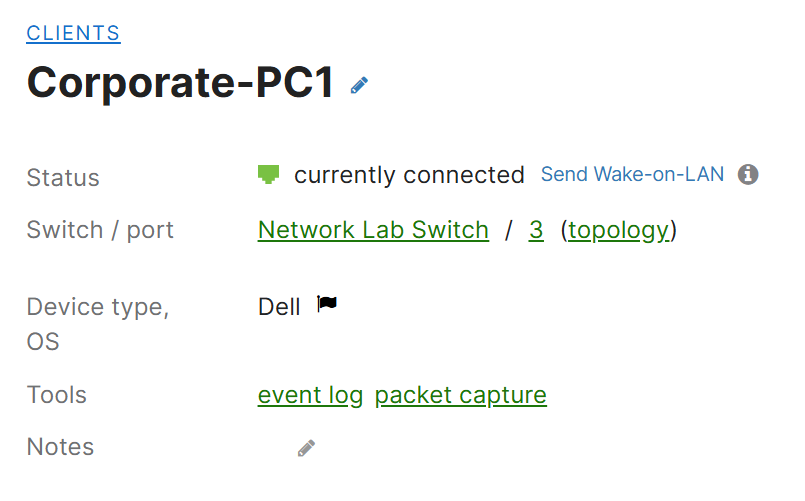Select the Notes field label
Image resolution: width=805 pixels, height=501 pixels.
coord(60,447)
